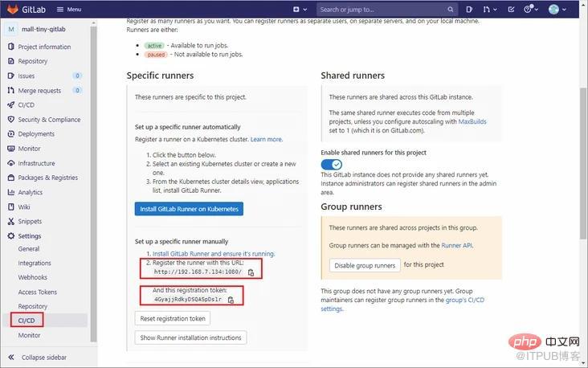Click the search magnifier icon
Image resolution: width=588 pixels, height=368 pixels.
coord(450,10)
